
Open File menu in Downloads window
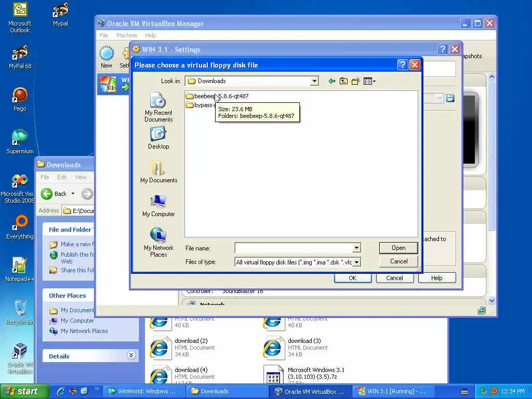click(x=45, y=177)
